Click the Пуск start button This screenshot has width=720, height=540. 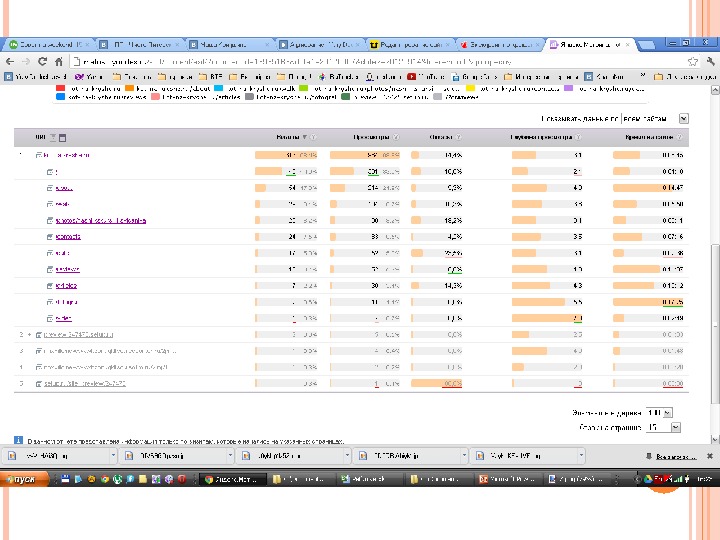[x=24, y=479]
